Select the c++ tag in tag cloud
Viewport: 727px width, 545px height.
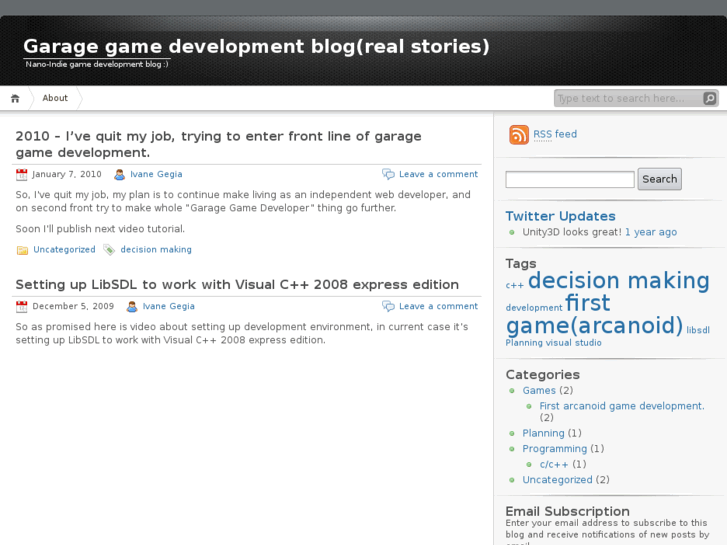point(515,286)
